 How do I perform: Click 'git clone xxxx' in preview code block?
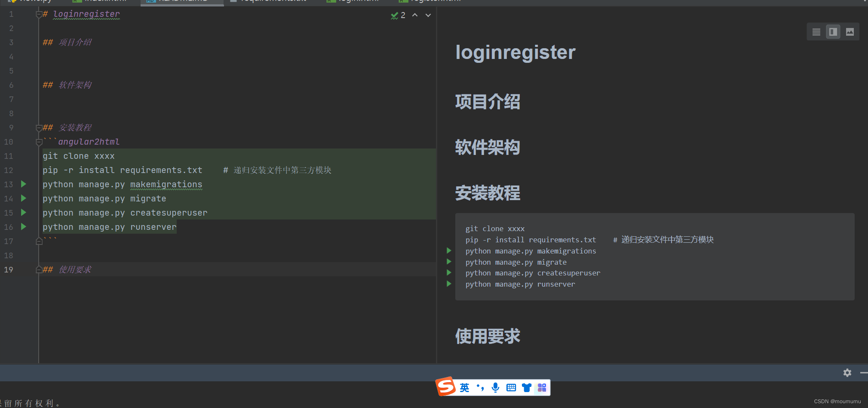(x=495, y=229)
